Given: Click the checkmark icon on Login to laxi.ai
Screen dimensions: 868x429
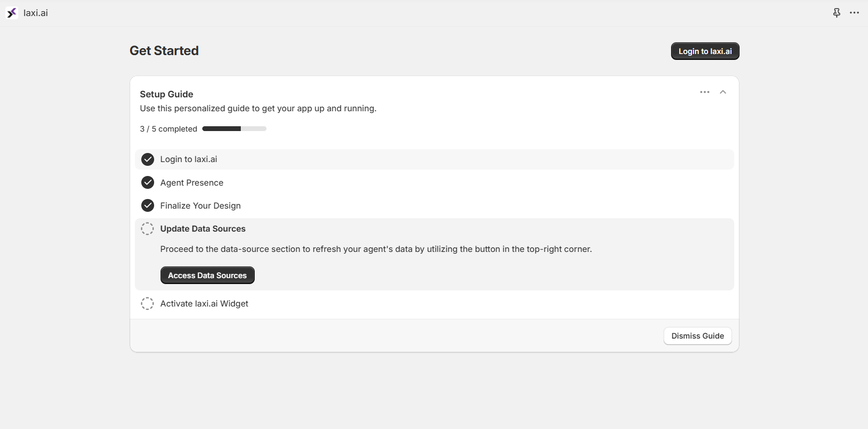Looking at the screenshot, I should [x=147, y=159].
